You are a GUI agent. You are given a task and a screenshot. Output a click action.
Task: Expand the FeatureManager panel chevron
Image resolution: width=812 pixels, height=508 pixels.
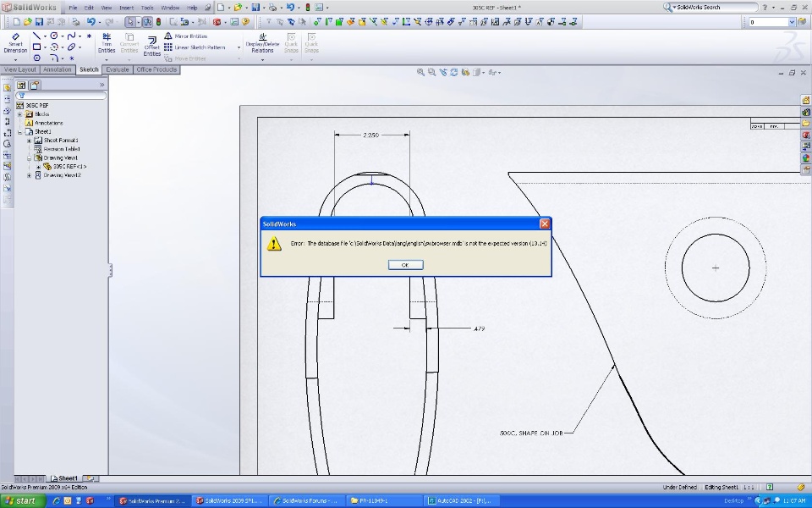tap(102, 85)
